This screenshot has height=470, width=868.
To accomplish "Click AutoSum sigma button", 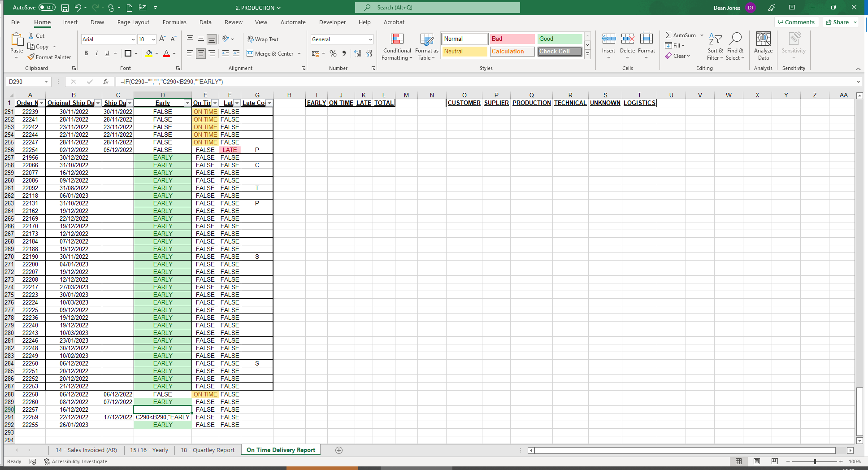I will (680, 35).
